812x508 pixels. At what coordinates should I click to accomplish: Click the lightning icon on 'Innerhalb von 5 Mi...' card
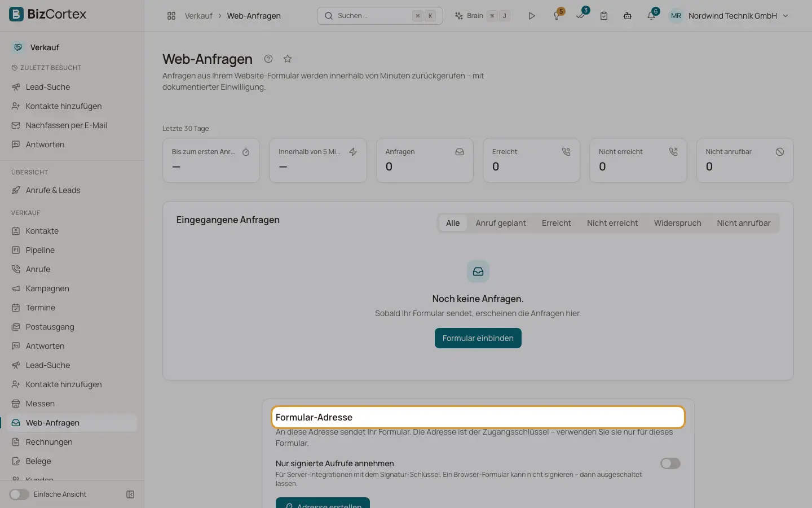(x=353, y=152)
